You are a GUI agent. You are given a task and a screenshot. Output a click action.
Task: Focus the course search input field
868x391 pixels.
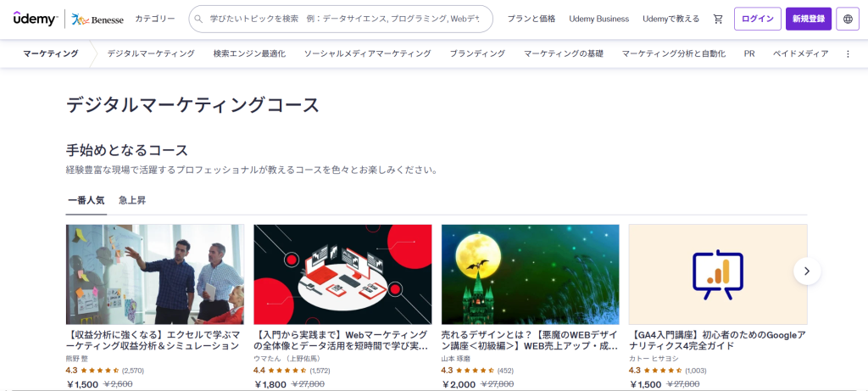click(341, 19)
